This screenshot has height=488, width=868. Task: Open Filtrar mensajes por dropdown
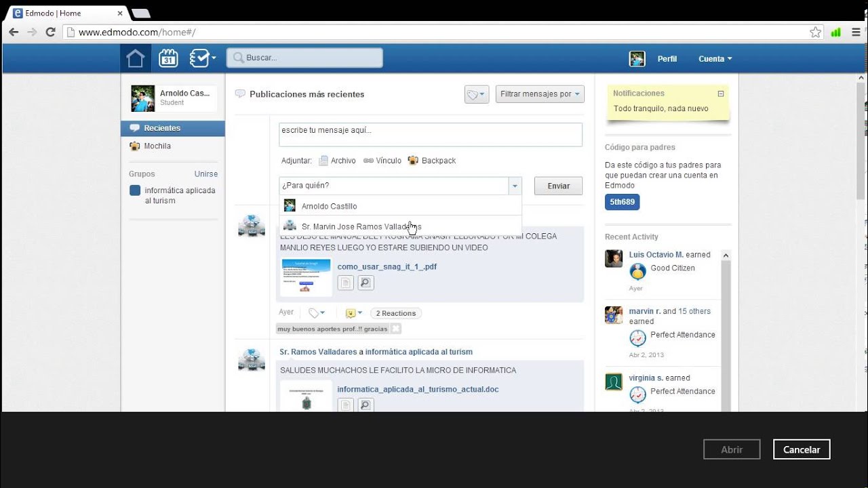click(540, 94)
